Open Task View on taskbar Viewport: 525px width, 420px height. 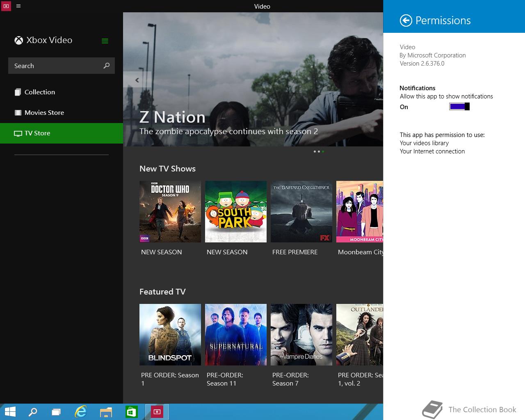pyautogui.click(x=56, y=411)
